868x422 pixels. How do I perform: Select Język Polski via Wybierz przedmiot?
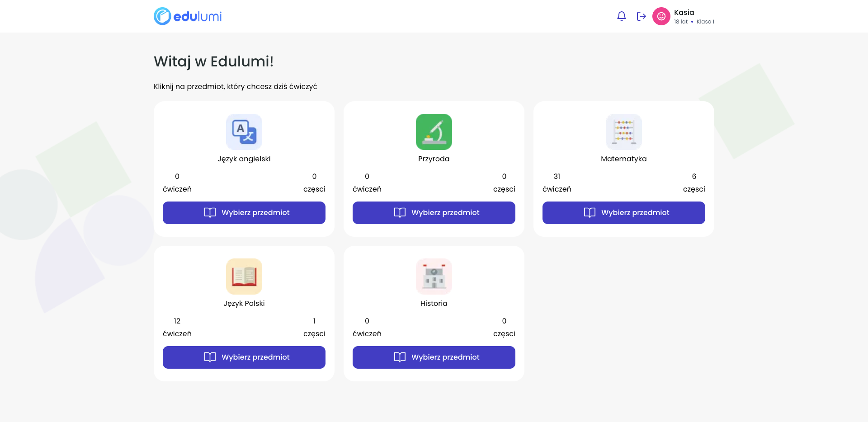[244, 357]
